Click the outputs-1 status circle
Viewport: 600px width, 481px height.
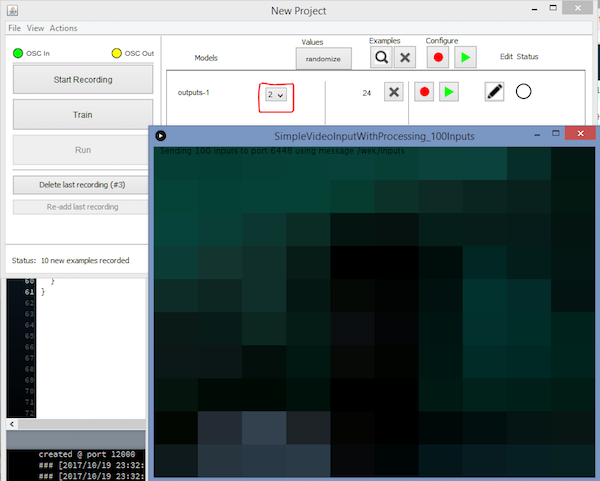point(523,92)
